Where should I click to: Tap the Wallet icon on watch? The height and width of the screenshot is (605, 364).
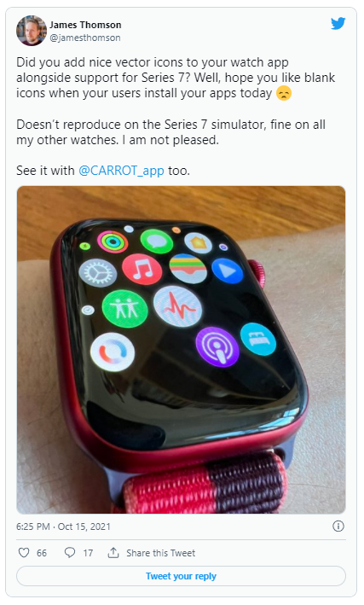[188, 269]
